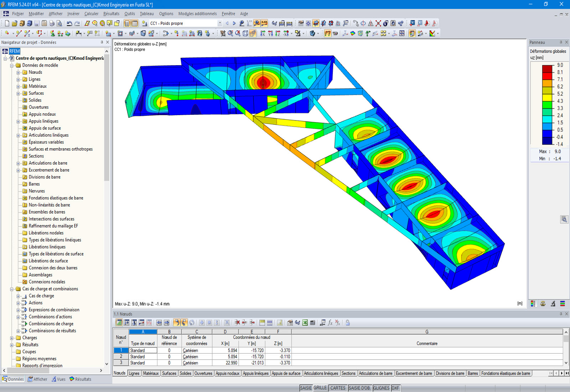Select the New model document icon

click(6, 24)
